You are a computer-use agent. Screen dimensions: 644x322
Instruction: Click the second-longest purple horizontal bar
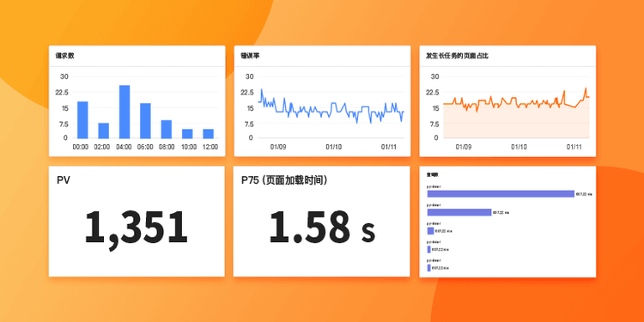[x=459, y=212]
